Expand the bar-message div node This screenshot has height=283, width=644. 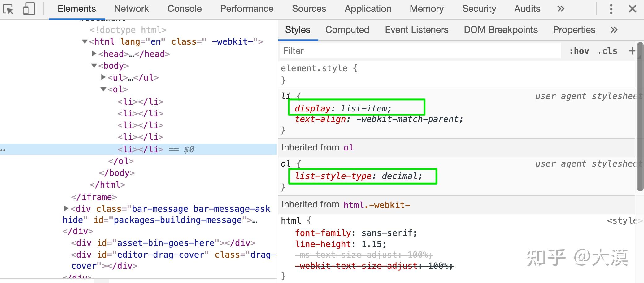pos(66,208)
